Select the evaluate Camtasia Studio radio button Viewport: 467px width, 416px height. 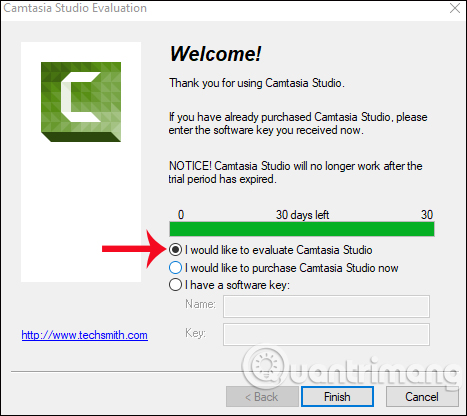click(175, 250)
